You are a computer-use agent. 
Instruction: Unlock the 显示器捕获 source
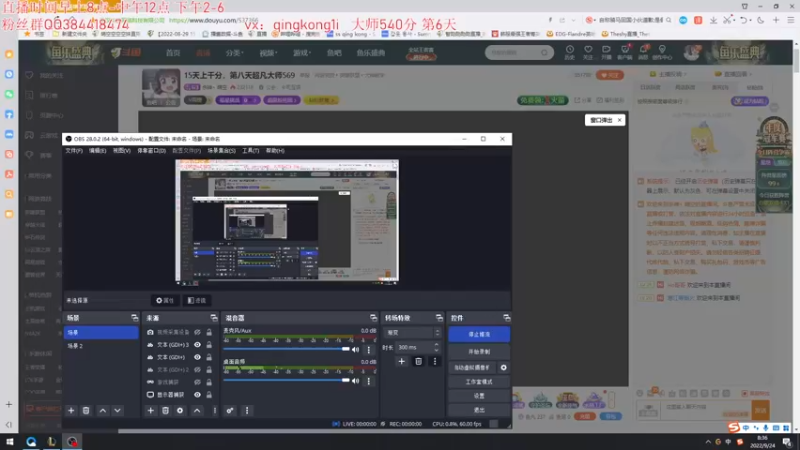pyautogui.click(x=209, y=395)
